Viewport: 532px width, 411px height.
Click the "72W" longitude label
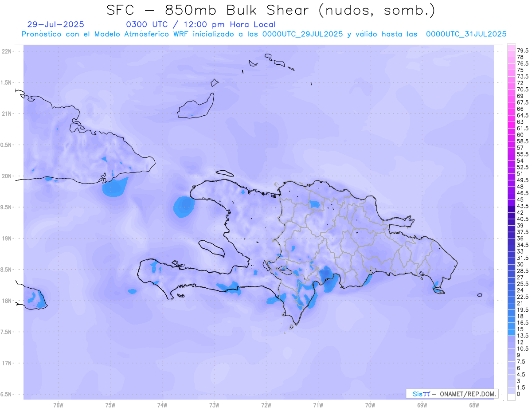(266, 405)
